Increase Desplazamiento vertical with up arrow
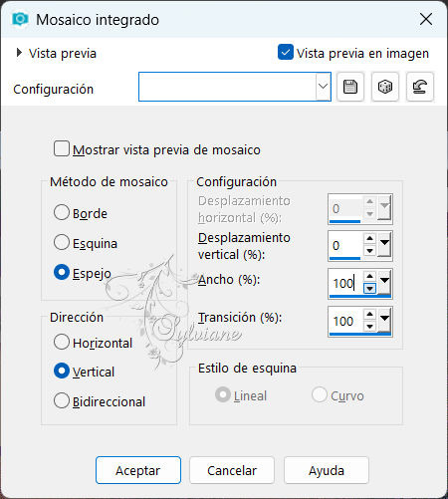The width and height of the screenshot is (448, 499). tap(369, 238)
